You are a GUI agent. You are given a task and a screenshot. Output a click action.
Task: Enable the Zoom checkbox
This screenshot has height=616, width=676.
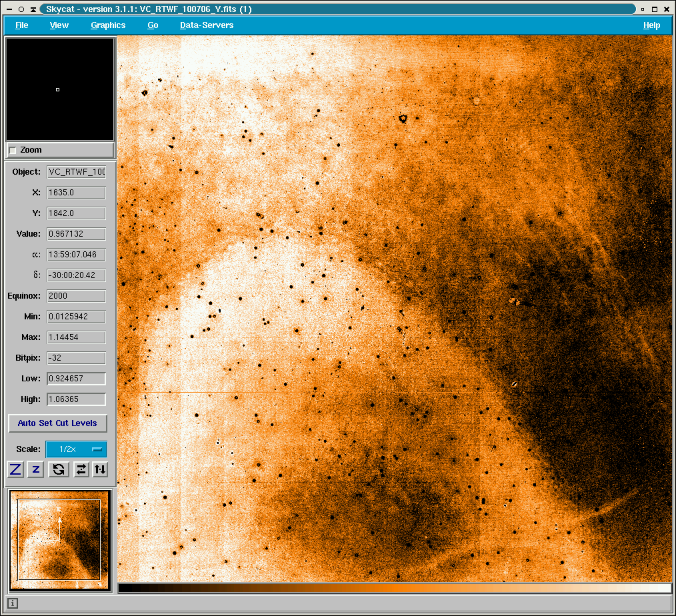coord(13,151)
